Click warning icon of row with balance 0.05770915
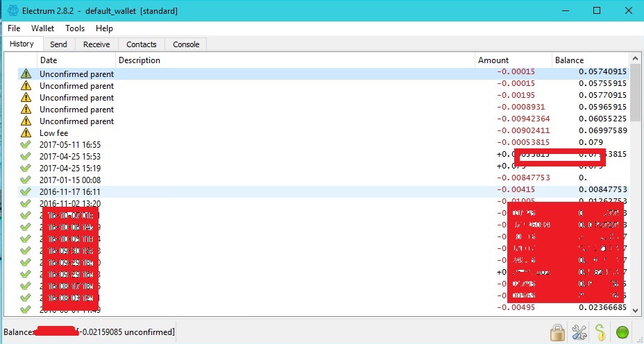 (x=26, y=98)
